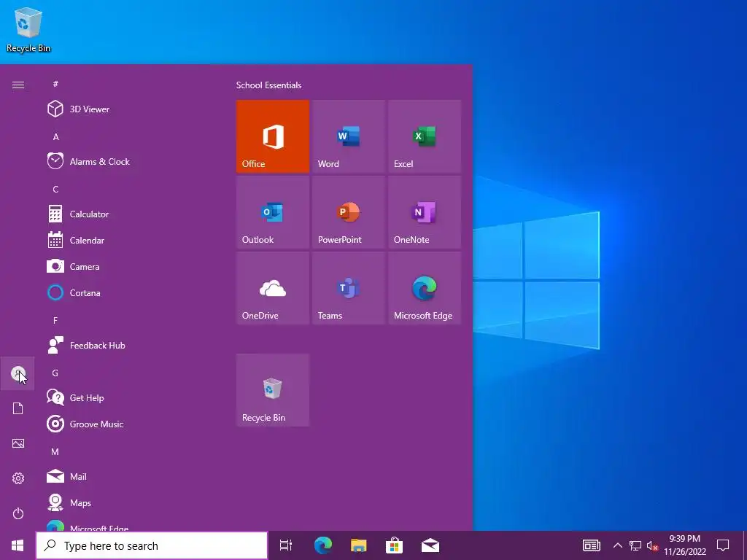Click the taskbar search box
This screenshot has height=560, width=747.
(152, 545)
